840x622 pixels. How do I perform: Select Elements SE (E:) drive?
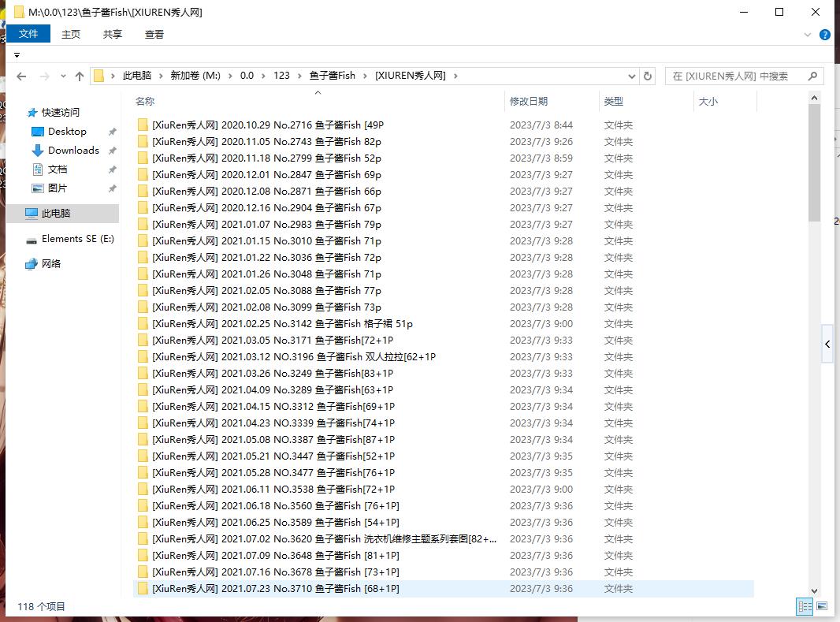(x=78, y=238)
